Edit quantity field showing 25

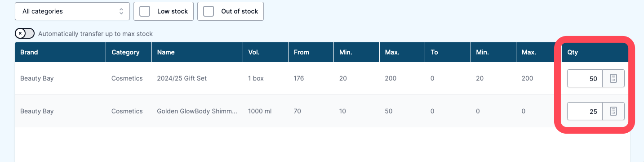coord(585,111)
